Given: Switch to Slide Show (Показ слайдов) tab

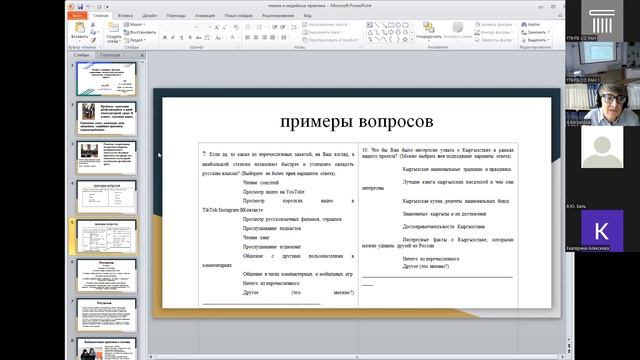Looking at the screenshot, I should [x=238, y=16].
